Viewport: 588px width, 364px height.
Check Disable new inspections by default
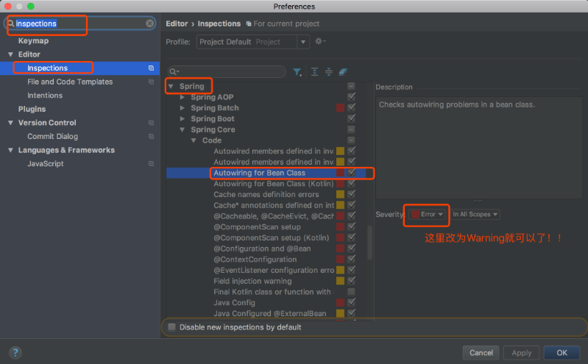pyautogui.click(x=171, y=327)
